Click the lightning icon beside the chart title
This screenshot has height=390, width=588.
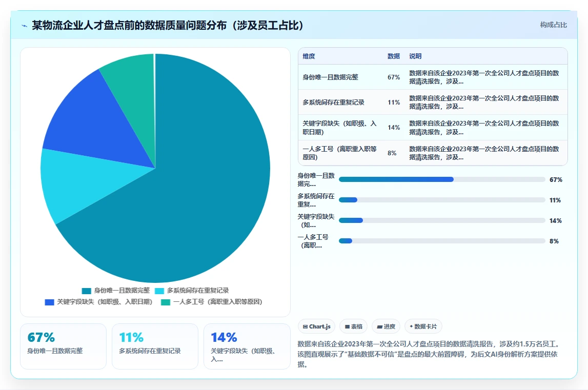[25, 26]
